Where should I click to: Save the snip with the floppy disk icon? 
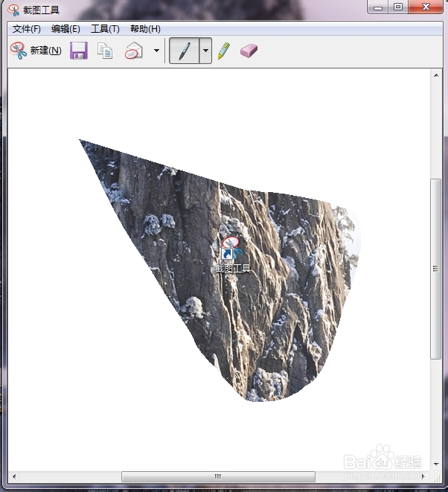click(x=78, y=51)
